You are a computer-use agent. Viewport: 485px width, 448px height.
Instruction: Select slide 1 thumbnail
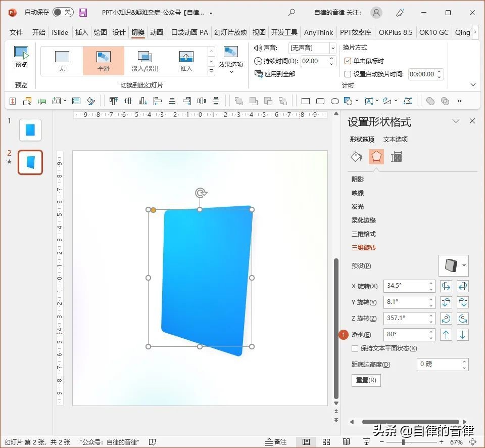pos(30,130)
